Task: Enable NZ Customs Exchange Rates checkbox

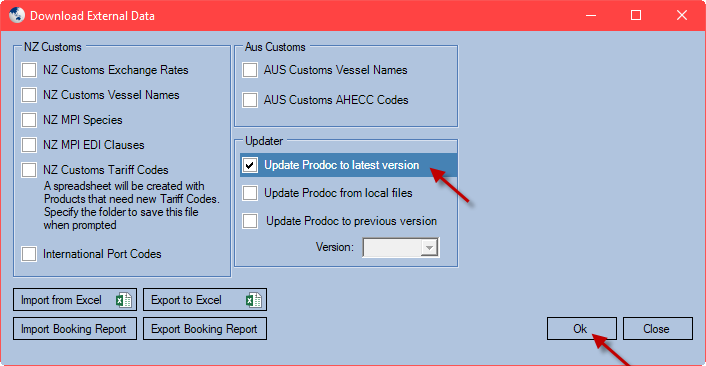Action: click(x=29, y=70)
